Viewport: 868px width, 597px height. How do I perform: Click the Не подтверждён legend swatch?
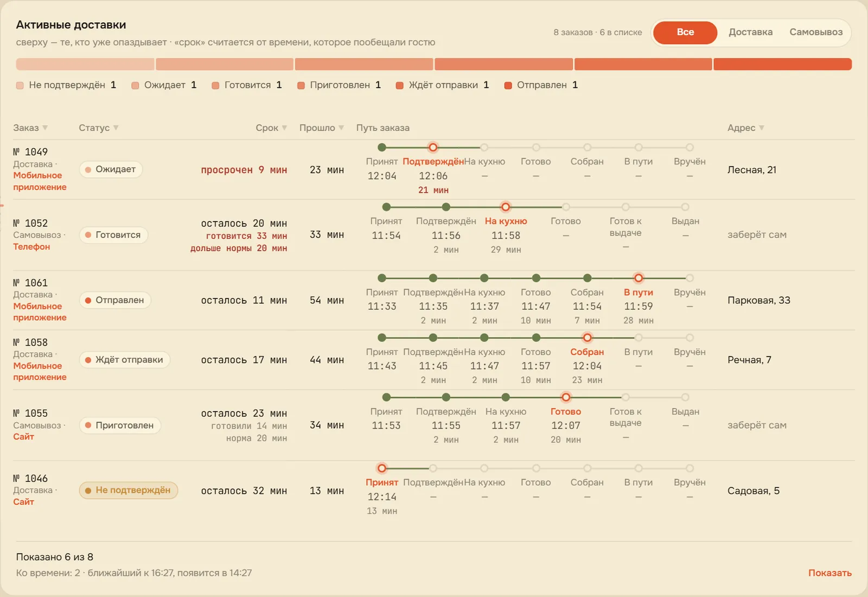(20, 85)
